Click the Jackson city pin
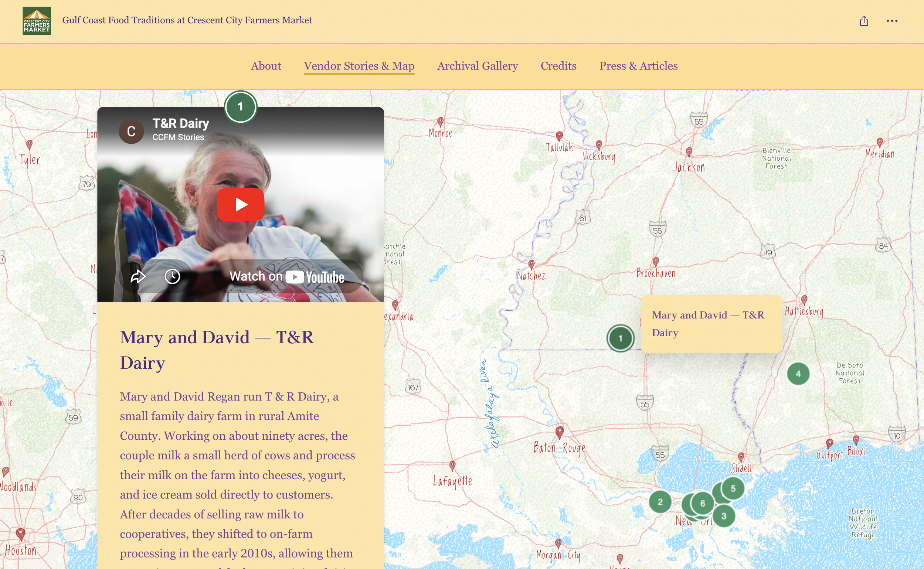Image resolution: width=924 pixels, height=569 pixels. [x=689, y=151]
